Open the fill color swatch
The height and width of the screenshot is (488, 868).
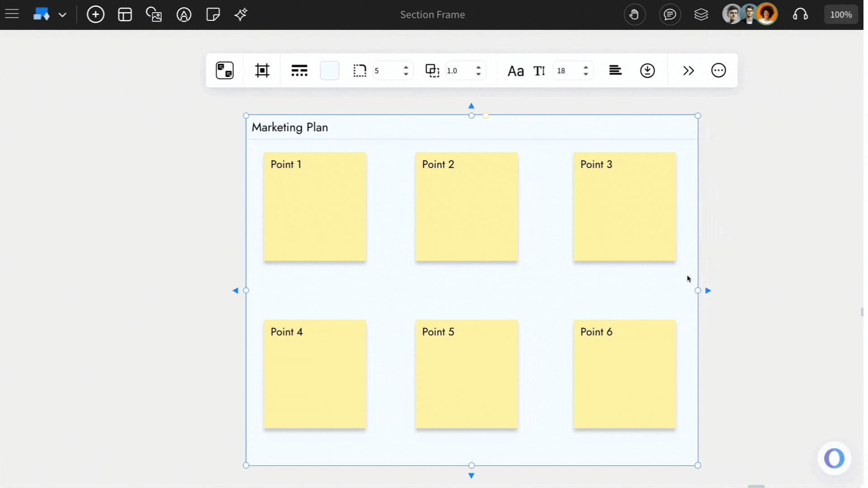[x=329, y=70]
